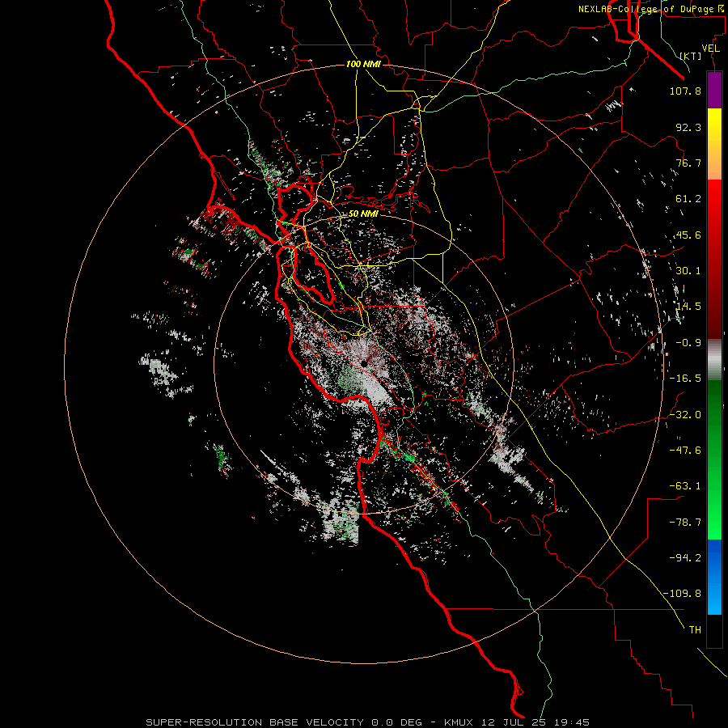Select the 30.1 scale value
Image resolution: width=728 pixels, height=728 pixels.
pyautogui.click(x=688, y=271)
